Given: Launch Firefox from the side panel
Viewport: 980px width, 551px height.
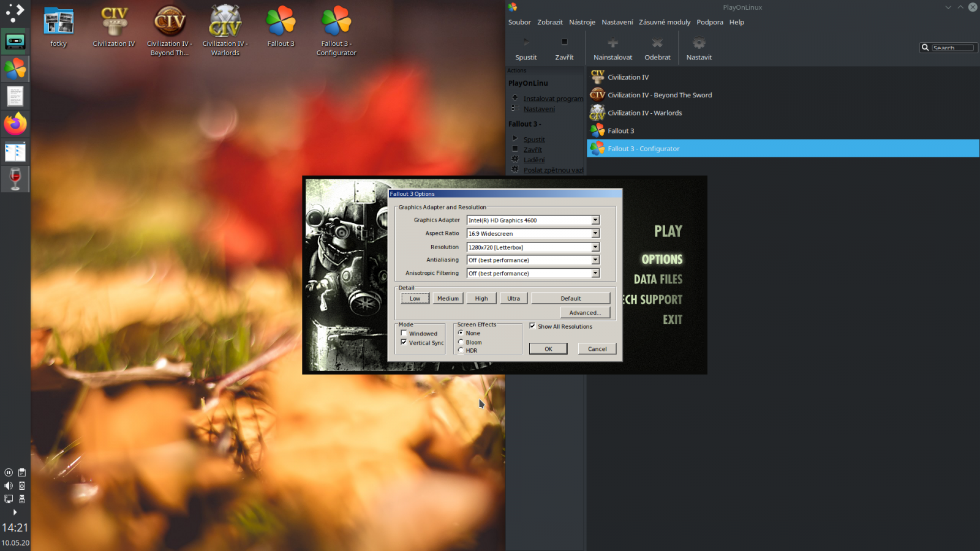Looking at the screenshot, I should tap(15, 124).
